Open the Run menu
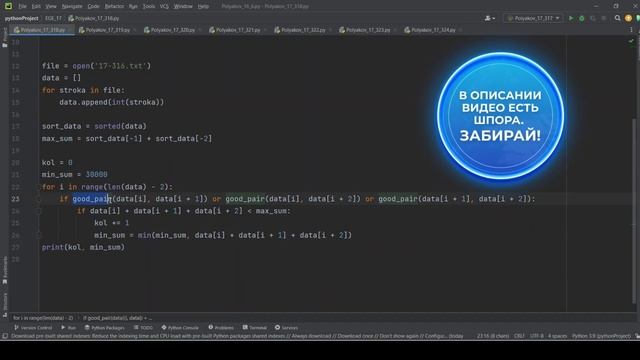 coord(133,7)
